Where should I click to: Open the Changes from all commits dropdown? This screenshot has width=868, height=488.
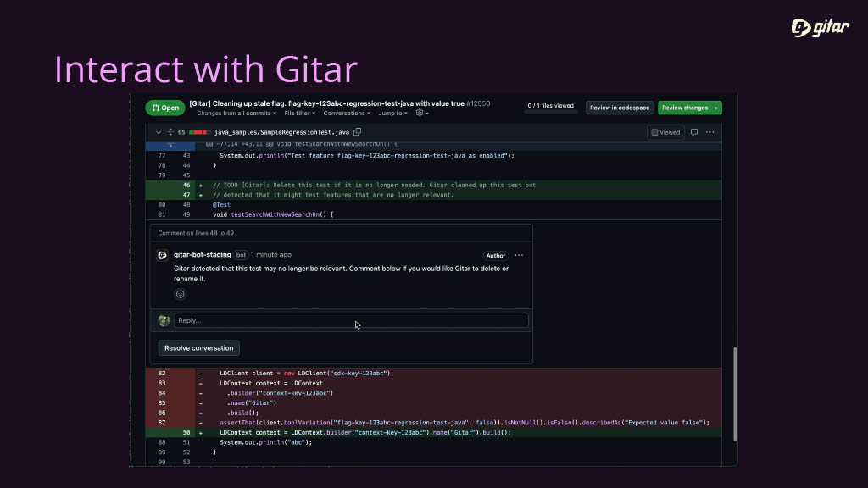point(236,114)
